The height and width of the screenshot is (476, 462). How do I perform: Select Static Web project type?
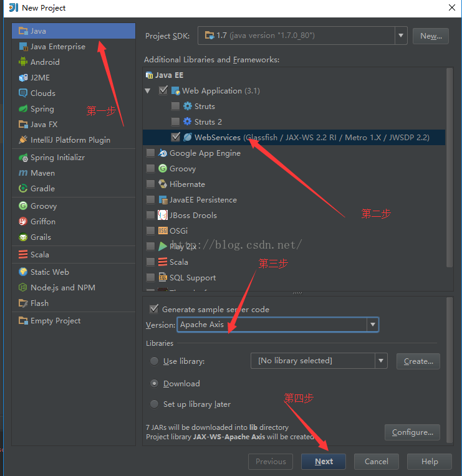click(74, 272)
